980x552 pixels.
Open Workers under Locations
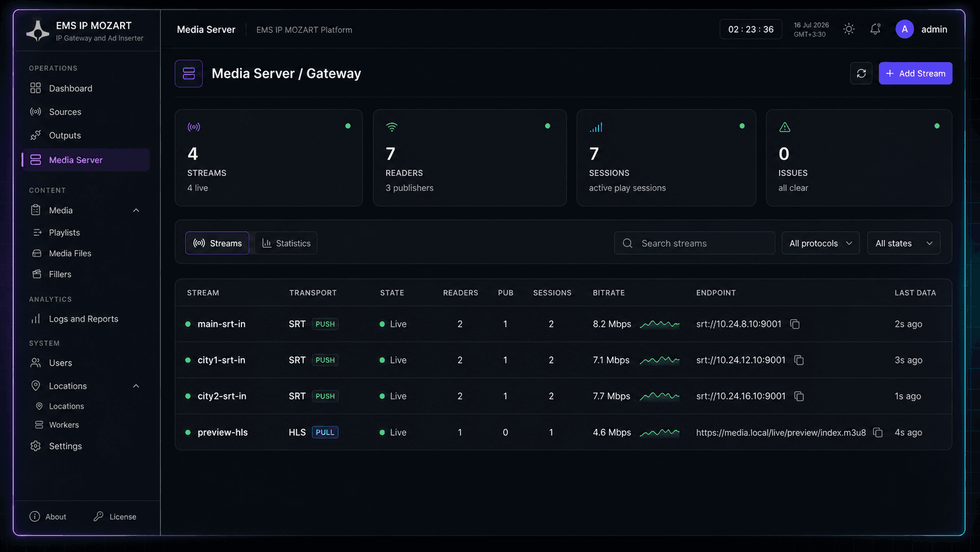64,425
